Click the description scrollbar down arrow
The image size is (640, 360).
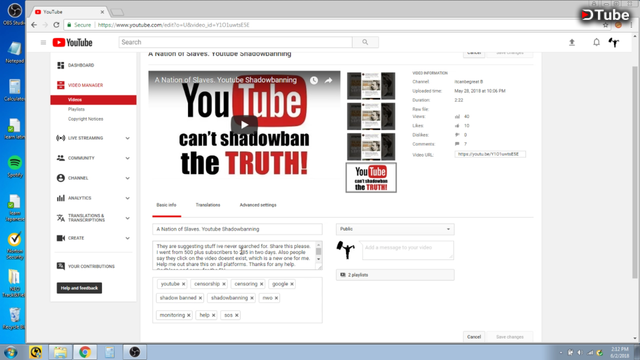click(x=319, y=260)
